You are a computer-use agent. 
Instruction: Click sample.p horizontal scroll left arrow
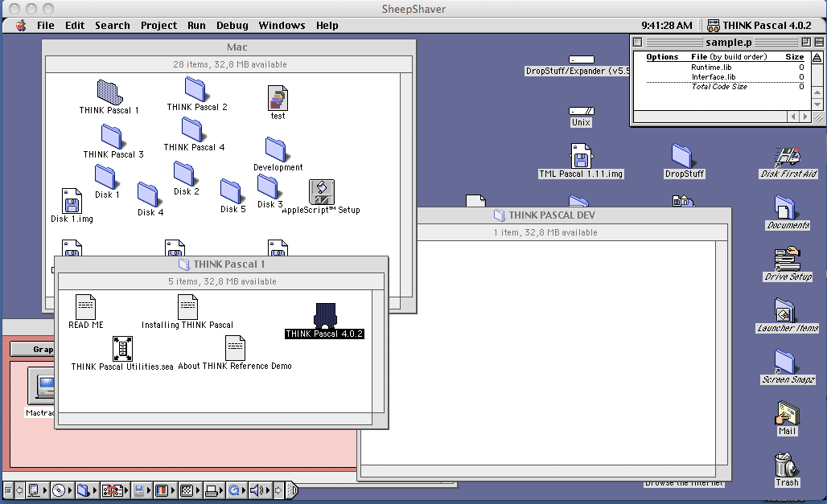pos(794,117)
